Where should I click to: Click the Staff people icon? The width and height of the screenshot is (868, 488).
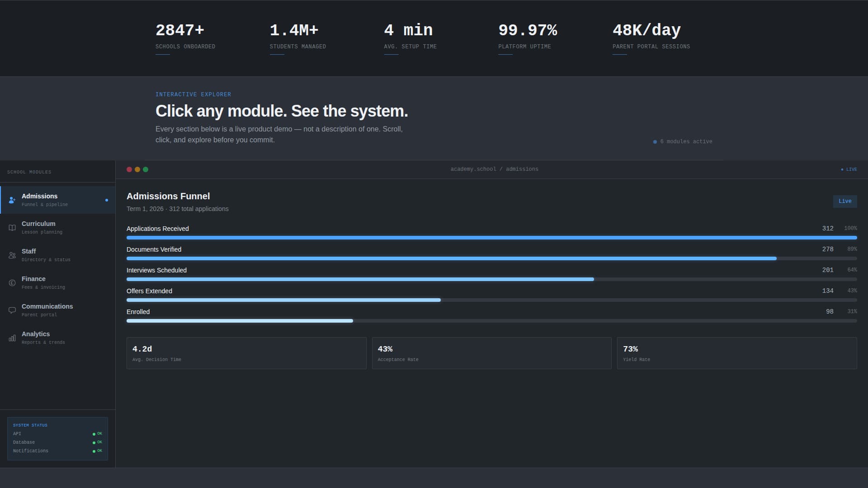[x=12, y=255]
